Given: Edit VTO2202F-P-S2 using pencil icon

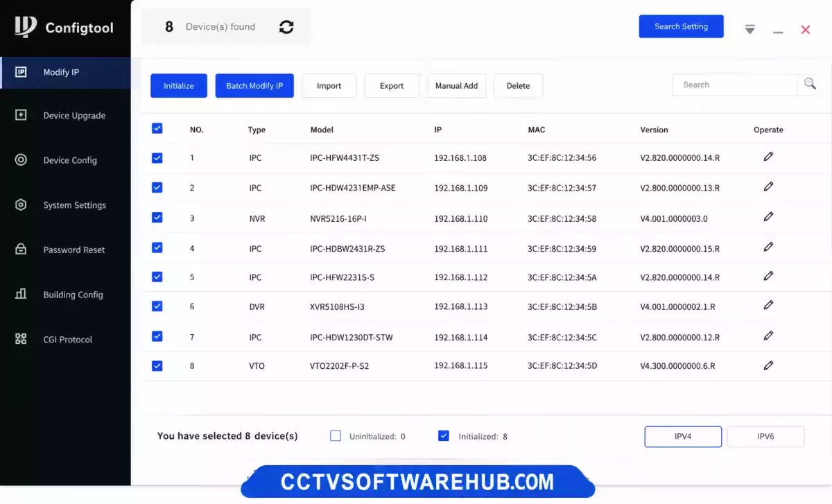Looking at the screenshot, I should (x=768, y=365).
